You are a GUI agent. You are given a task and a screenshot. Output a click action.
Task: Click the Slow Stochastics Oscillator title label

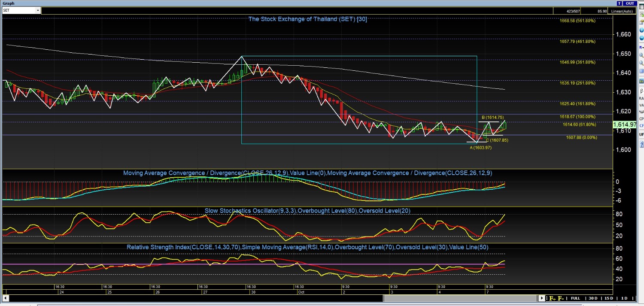click(307, 211)
